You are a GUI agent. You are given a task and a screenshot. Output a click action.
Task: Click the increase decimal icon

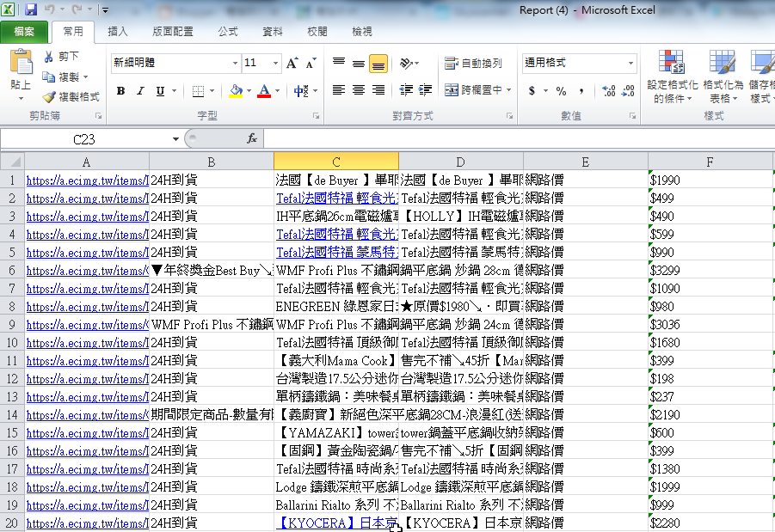point(609,91)
